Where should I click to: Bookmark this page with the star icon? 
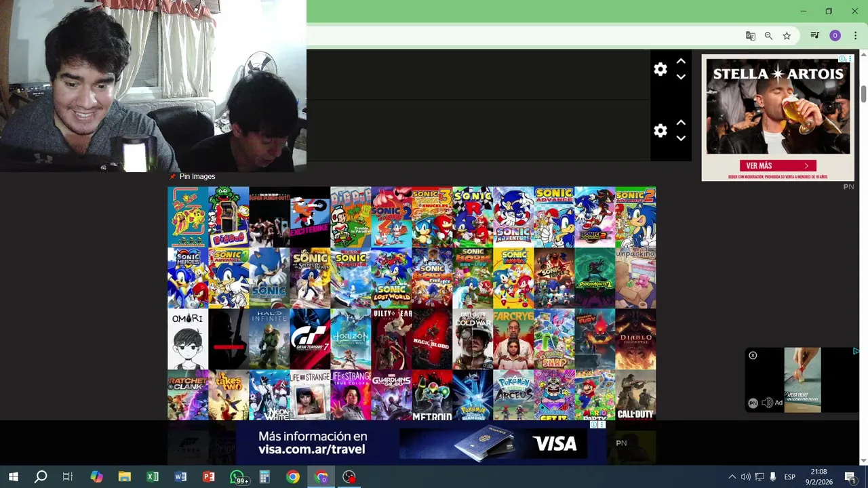787,36
